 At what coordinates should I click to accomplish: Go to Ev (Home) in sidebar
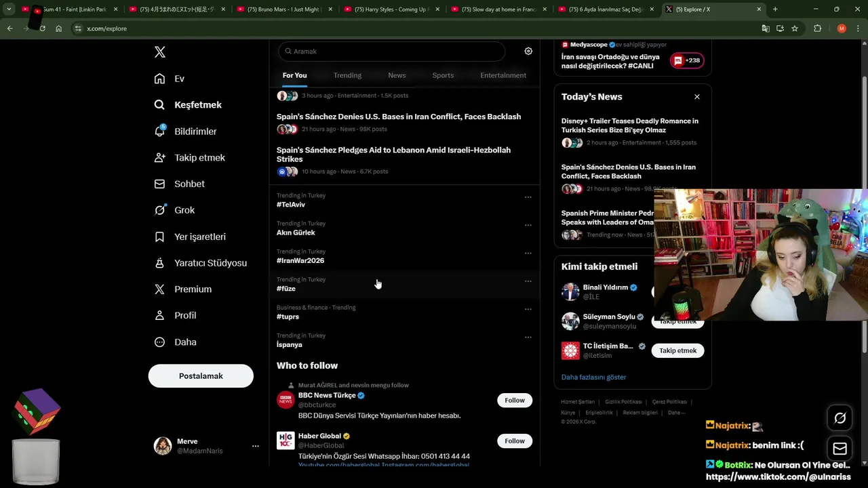[170, 79]
